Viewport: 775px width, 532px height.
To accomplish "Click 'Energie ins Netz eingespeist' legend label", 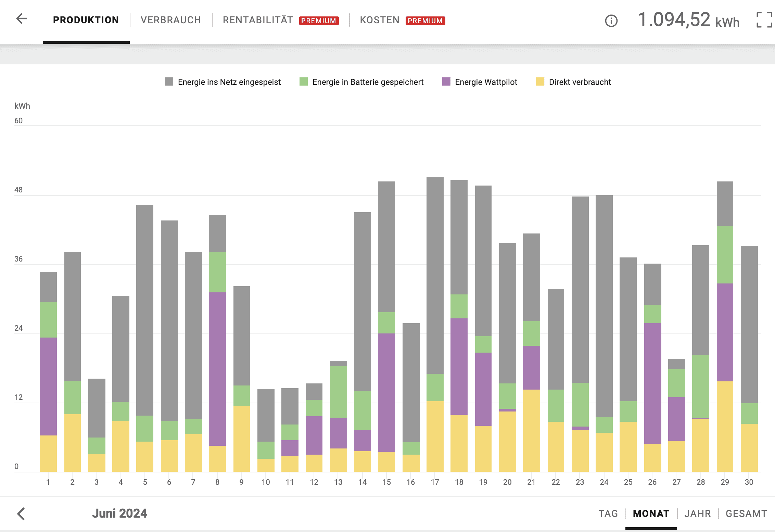I will [x=229, y=82].
